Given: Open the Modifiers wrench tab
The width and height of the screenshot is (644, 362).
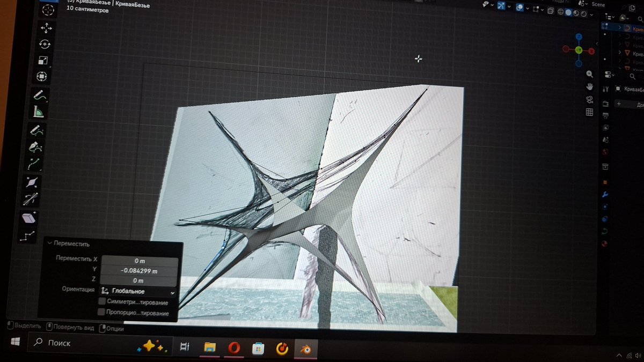Looking at the screenshot, I should click(x=605, y=194).
